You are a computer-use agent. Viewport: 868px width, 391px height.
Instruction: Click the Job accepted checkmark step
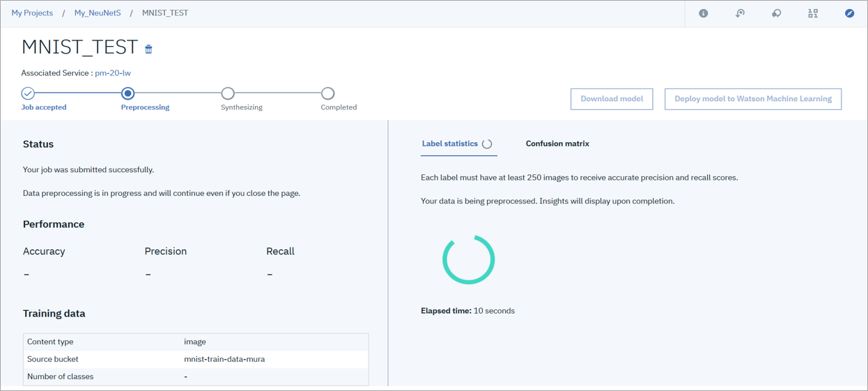[x=28, y=93]
